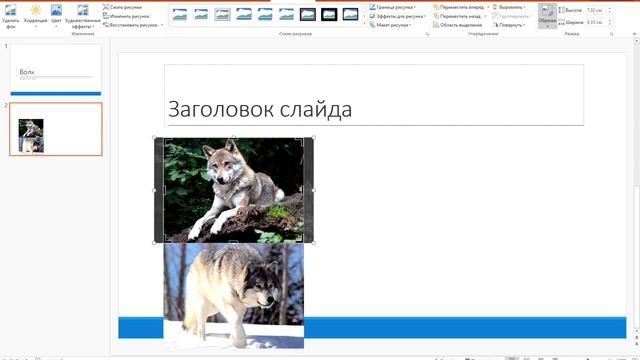Image resolution: width=640 pixels, height=360 pixels.
Task: Toggle Область выделения selection pane
Action: pyautogui.click(x=457, y=25)
